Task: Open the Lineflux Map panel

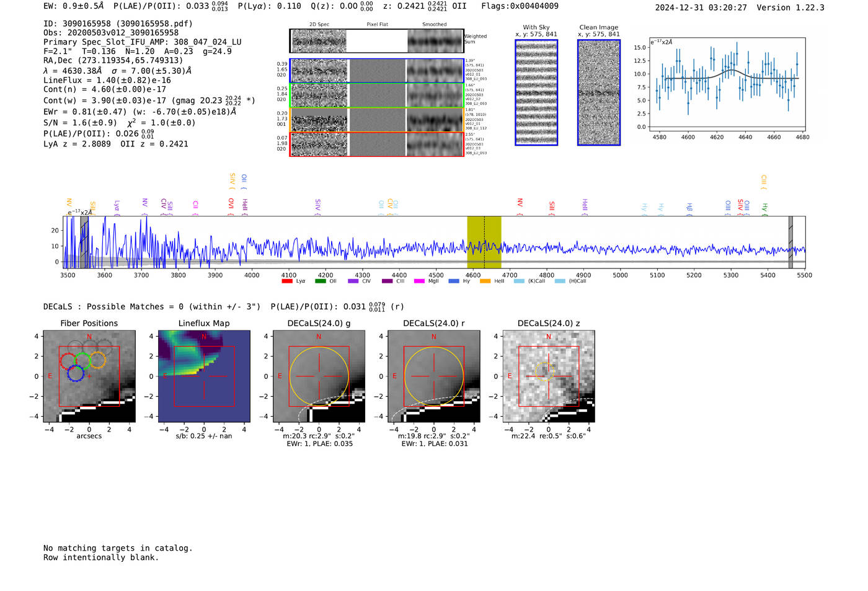Action: 204,376
